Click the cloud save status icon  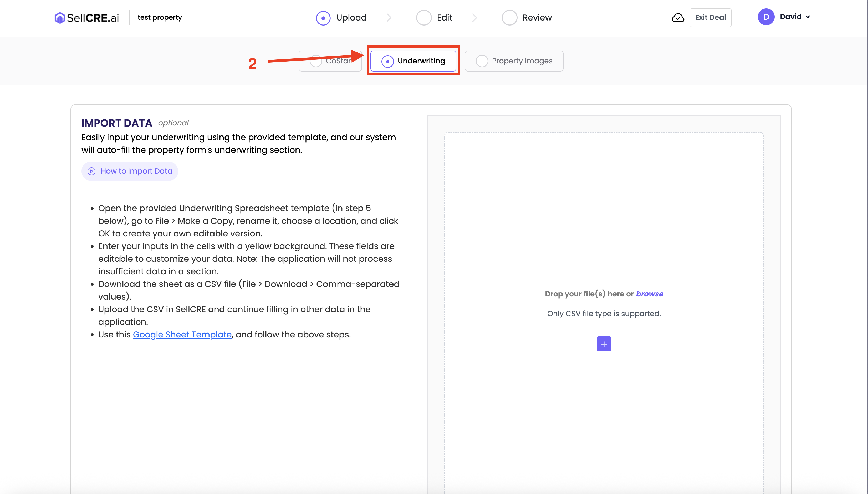[678, 18]
